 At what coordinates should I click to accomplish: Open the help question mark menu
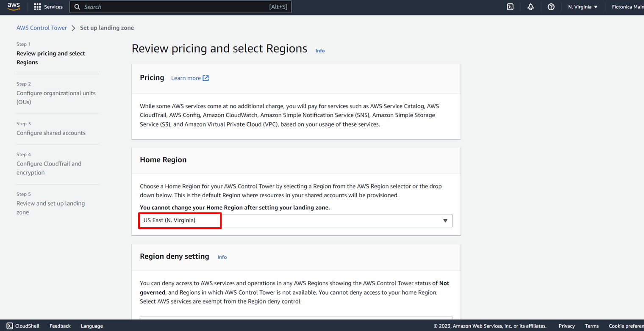[x=551, y=7]
